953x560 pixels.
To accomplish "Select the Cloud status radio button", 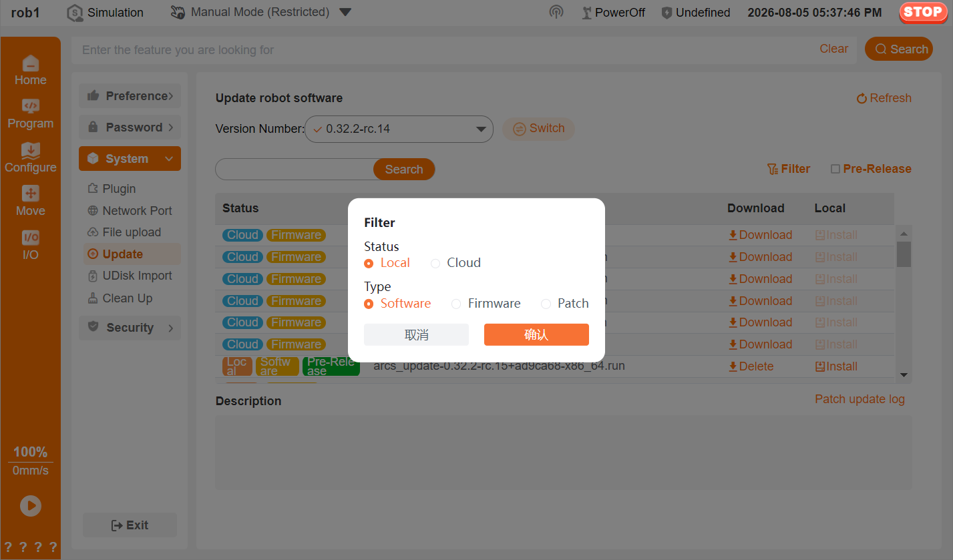I will (x=435, y=264).
